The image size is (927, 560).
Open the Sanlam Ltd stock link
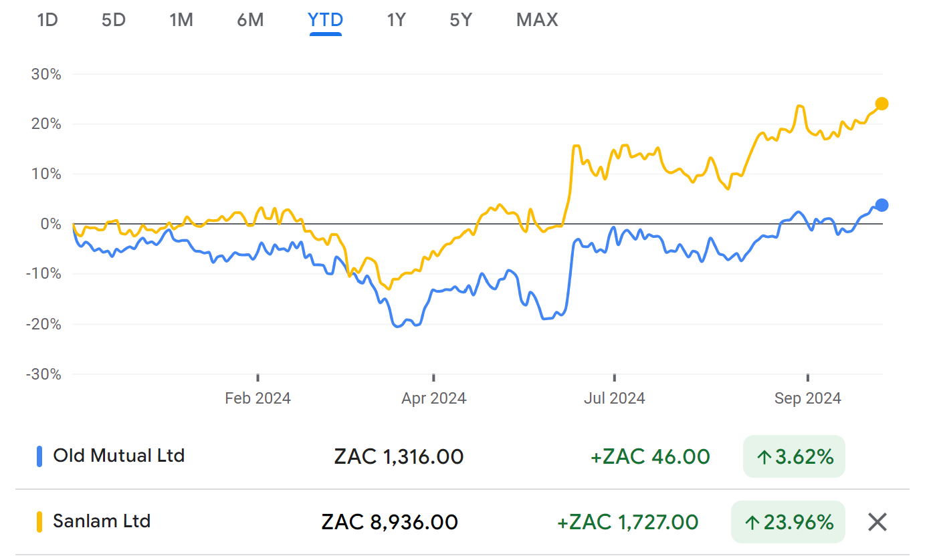[102, 521]
